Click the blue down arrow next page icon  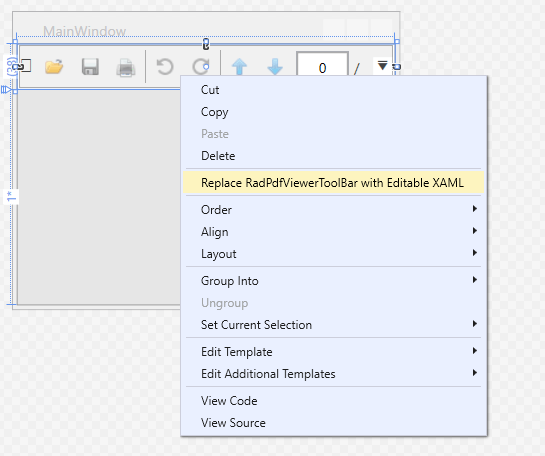click(x=275, y=67)
